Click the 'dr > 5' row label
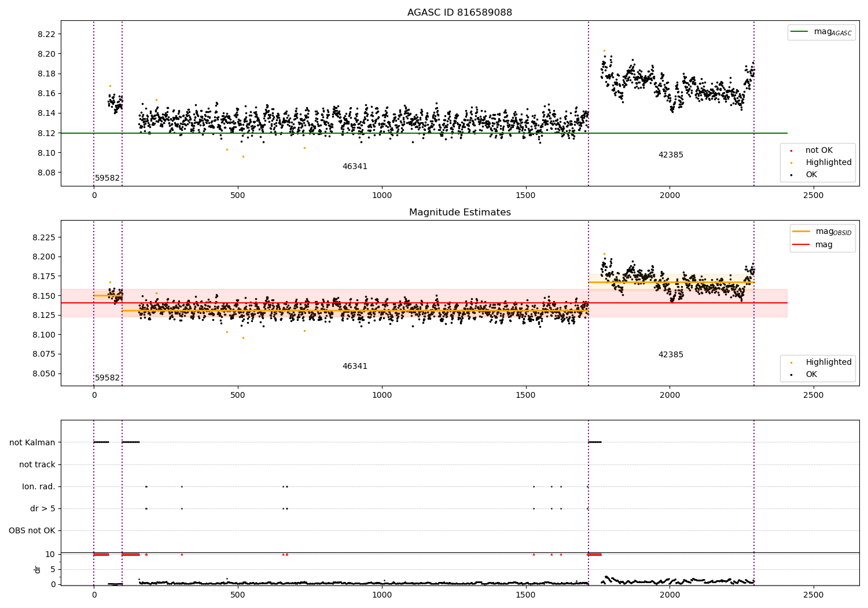Viewport: 868px width, 608px height. pyautogui.click(x=43, y=509)
